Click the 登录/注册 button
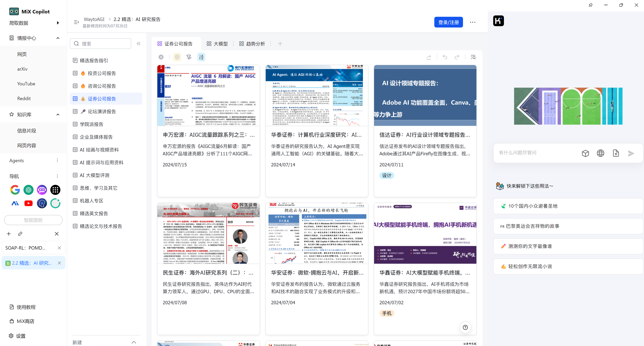The height and width of the screenshot is (346, 644). click(448, 22)
